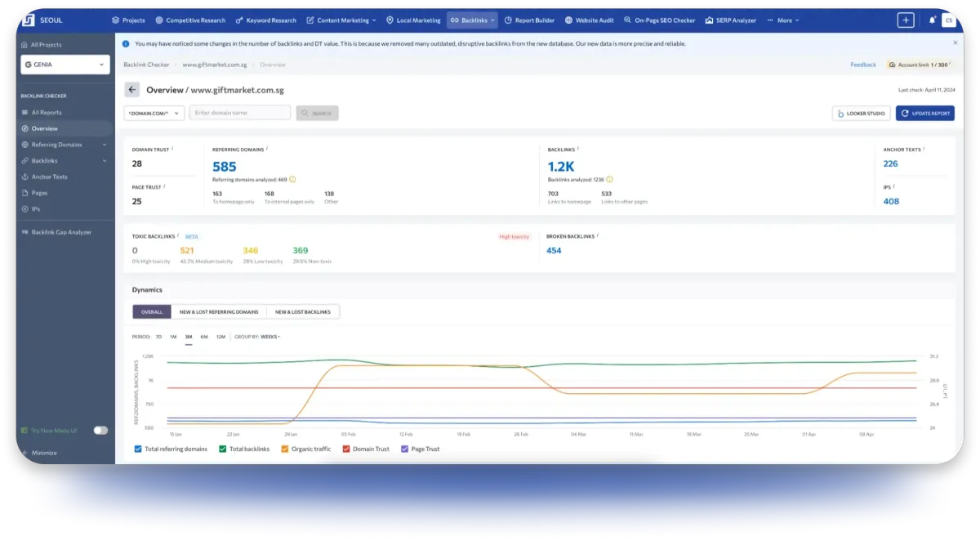Click the Backlink Checker breadcrumb
980x541 pixels.
[146, 65]
